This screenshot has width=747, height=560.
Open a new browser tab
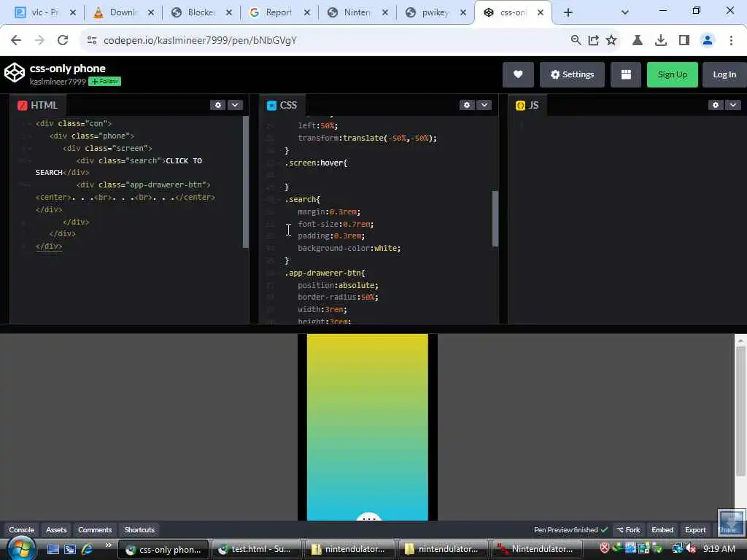[x=568, y=13]
